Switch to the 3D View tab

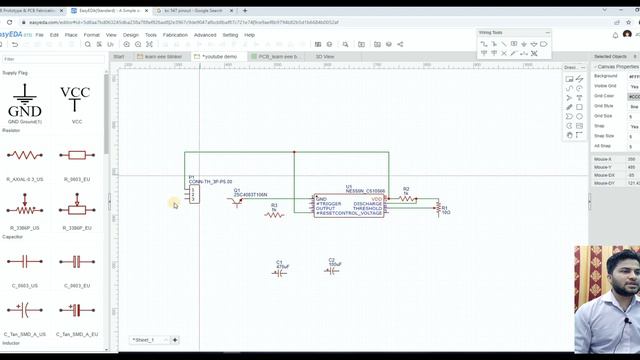325,56
